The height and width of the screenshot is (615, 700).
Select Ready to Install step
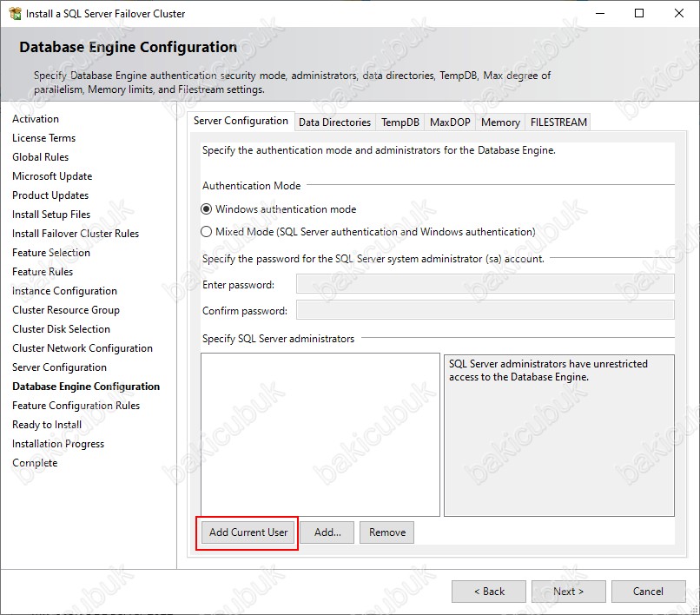click(x=47, y=425)
